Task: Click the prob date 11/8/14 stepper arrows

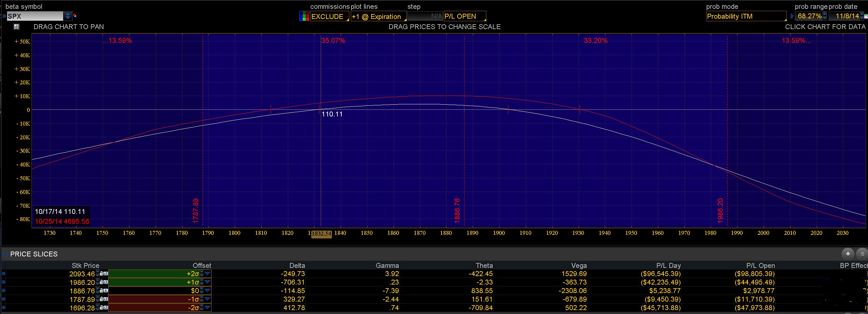Action: (861, 16)
